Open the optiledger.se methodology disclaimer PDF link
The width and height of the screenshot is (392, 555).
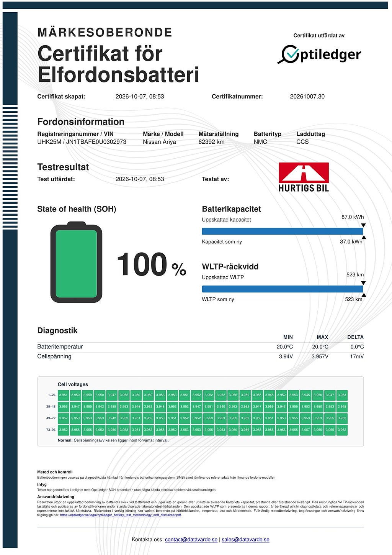click(x=121, y=515)
